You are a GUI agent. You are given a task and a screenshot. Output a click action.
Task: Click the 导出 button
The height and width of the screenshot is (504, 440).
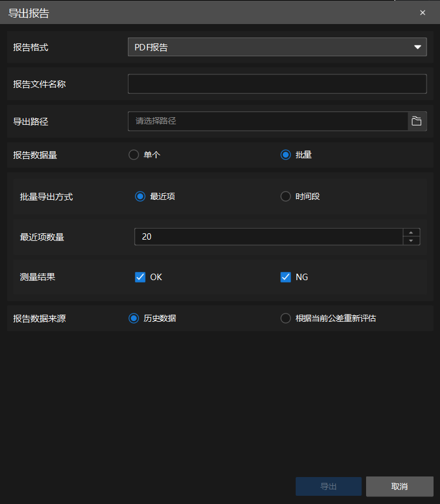[329, 486]
